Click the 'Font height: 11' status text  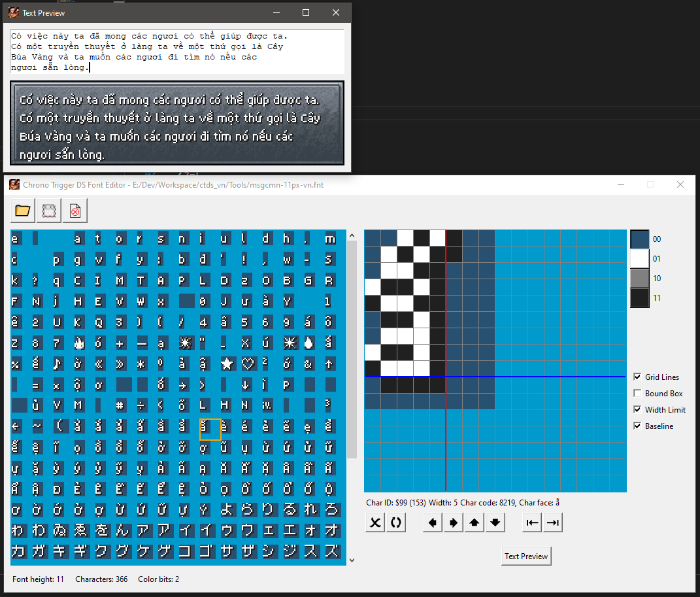click(x=38, y=579)
